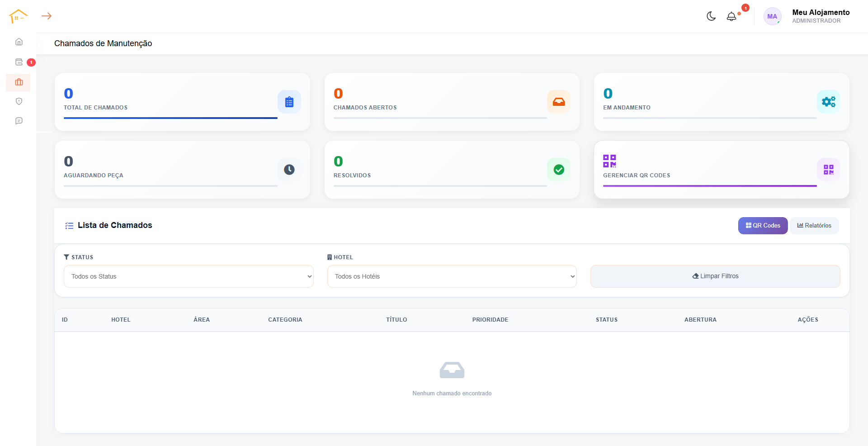
Task: Click the house logo in top-left corner
Action: point(18,16)
